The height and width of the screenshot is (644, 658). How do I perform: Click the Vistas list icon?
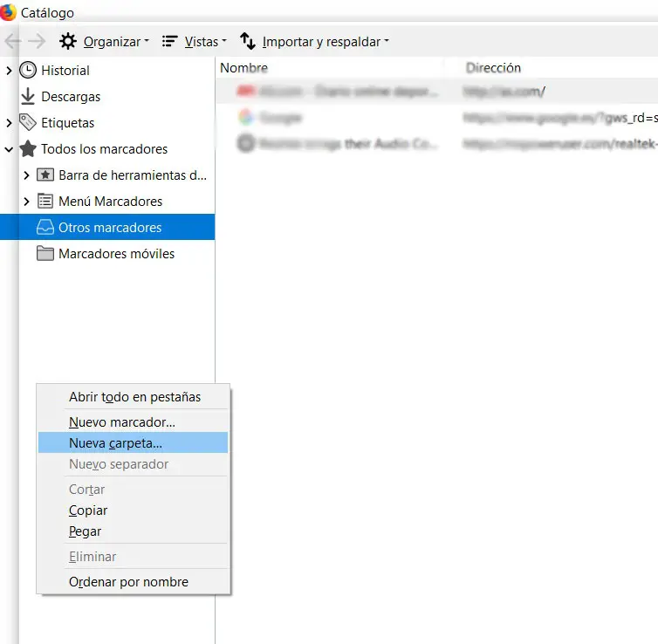click(x=169, y=41)
